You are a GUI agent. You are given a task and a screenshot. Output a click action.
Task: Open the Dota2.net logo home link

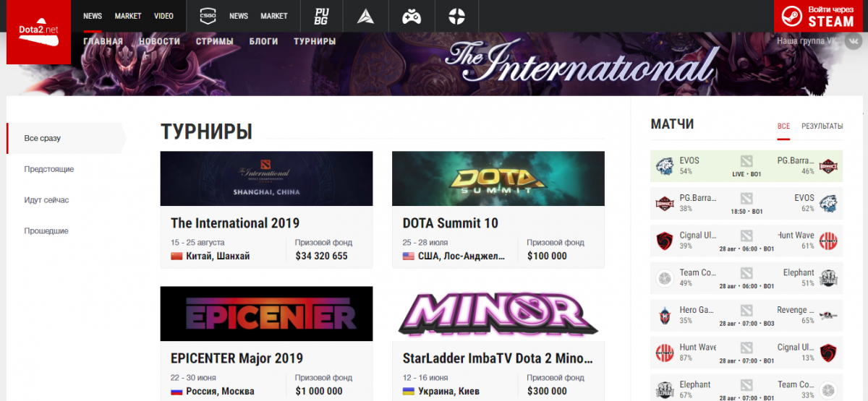click(38, 32)
